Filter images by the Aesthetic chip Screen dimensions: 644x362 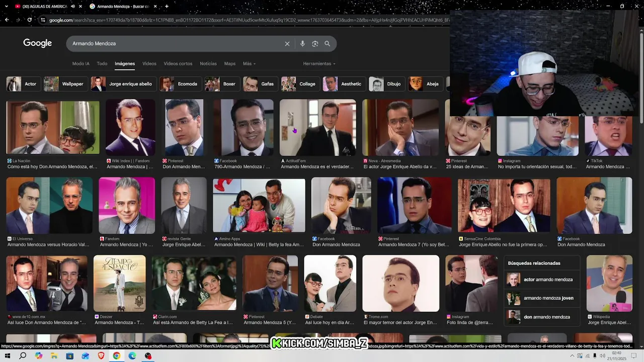pos(344,84)
